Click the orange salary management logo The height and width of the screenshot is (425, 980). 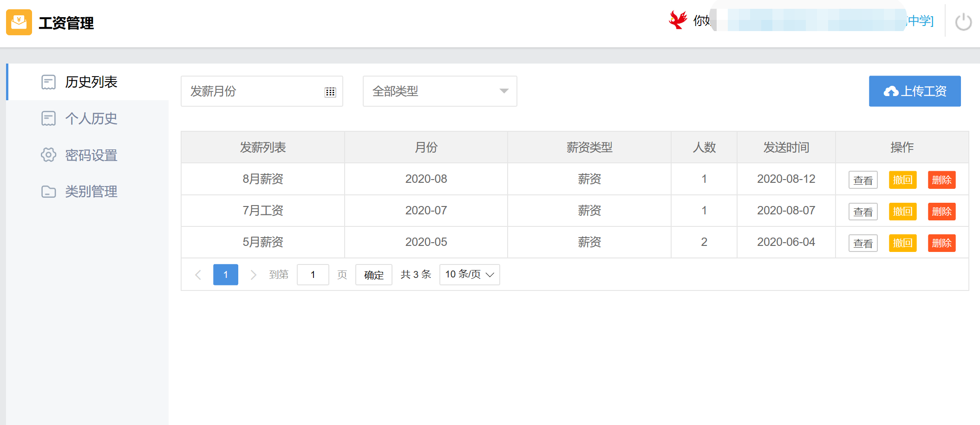[x=19, y=22]
